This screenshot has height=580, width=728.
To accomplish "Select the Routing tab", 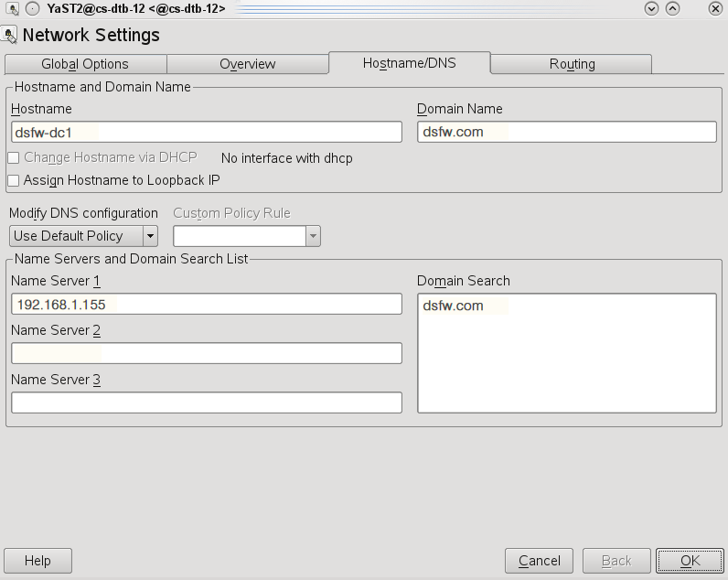I will [x=572, y=64].
